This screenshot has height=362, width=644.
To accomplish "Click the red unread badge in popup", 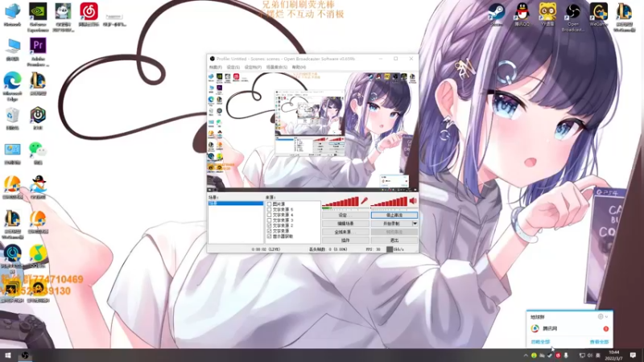I will 606,329.
